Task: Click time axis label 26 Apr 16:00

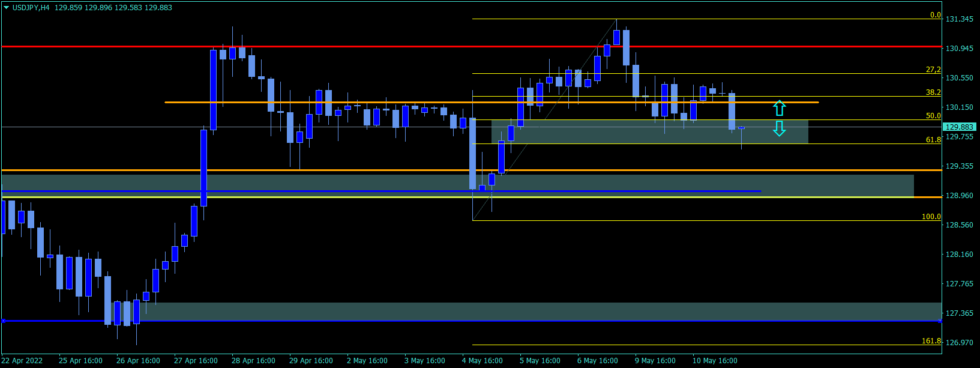Action: (x=138, y=361)
